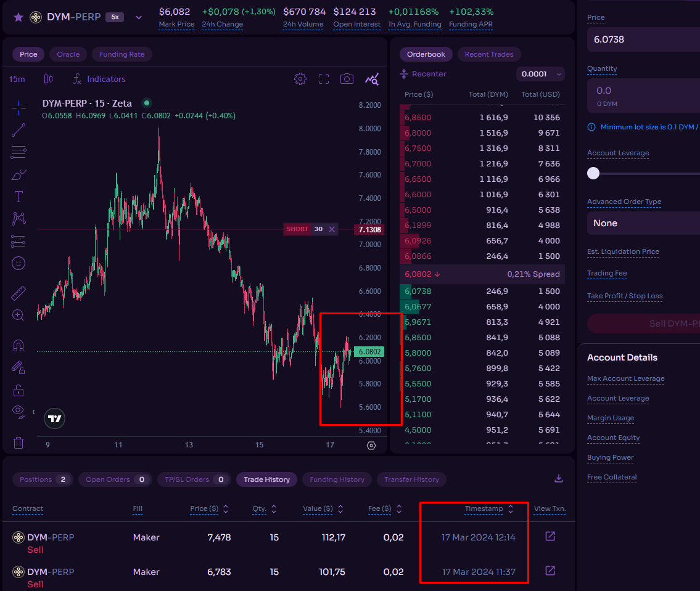The image size is (700, 591).
Task: Download trade history with export icon
Action: tap(559, 478)
